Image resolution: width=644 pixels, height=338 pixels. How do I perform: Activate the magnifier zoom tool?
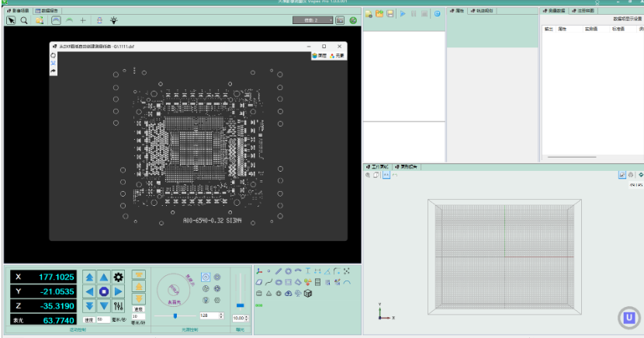pos(24,20)
